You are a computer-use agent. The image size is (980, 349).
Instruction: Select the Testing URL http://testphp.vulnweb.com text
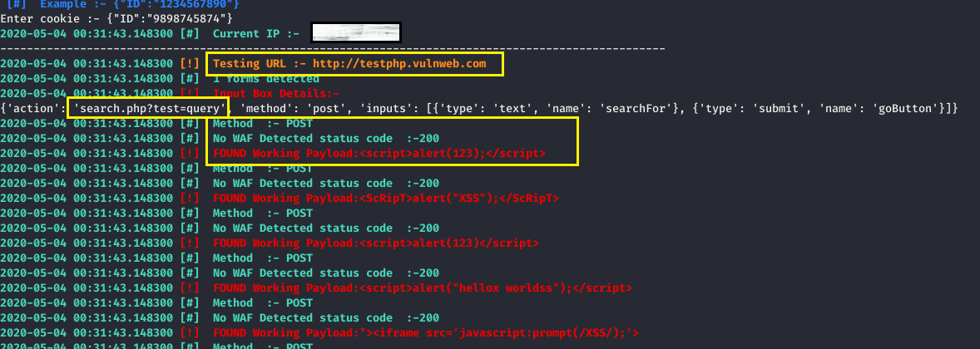349,64
